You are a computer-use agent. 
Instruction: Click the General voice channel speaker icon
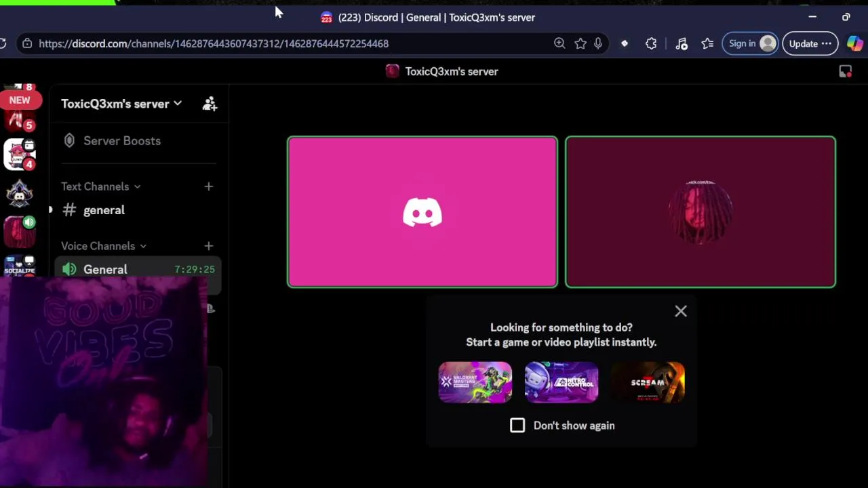pyautogui.click(x=69, y=270)
